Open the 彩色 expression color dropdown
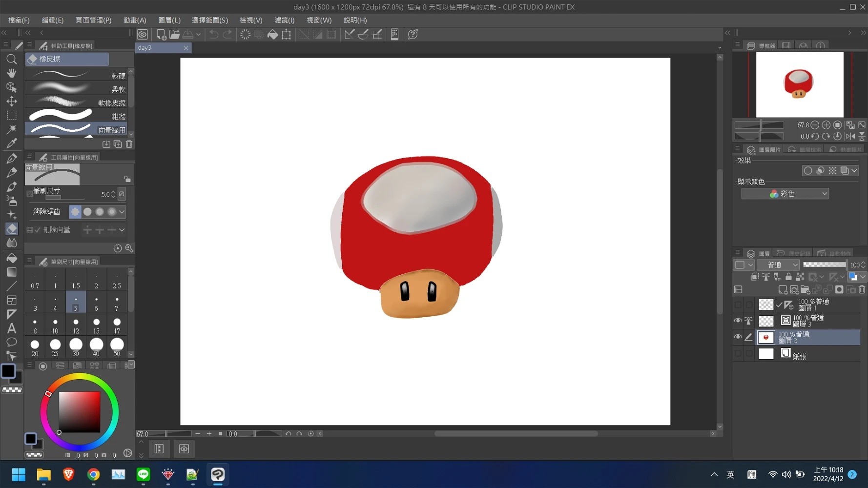Screen dimensions: 868x488 785,194
